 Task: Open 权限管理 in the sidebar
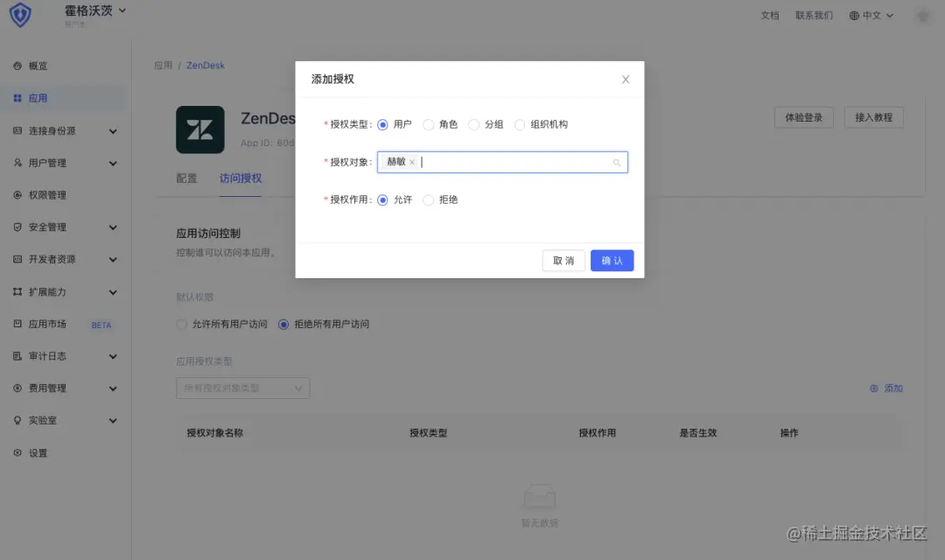(x=47, y=195)
